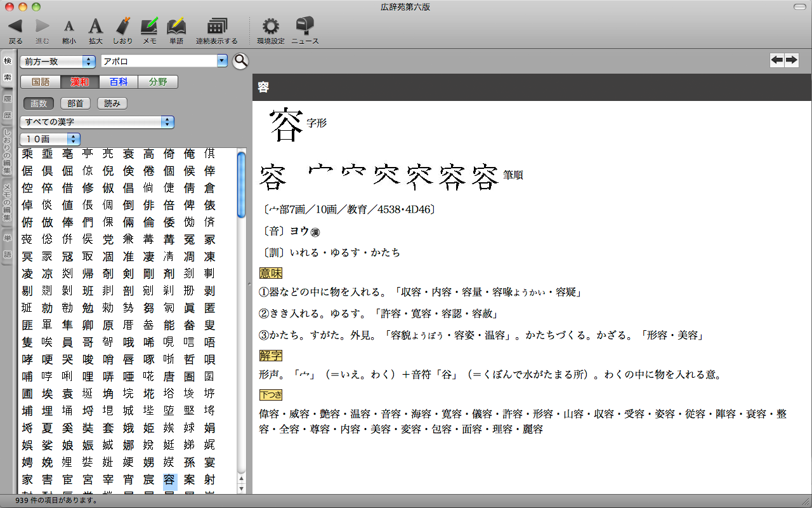This screenshot has height=508, width=812.
Task: Click the 連続表示する continuous display icon
Action: (217, 27)
